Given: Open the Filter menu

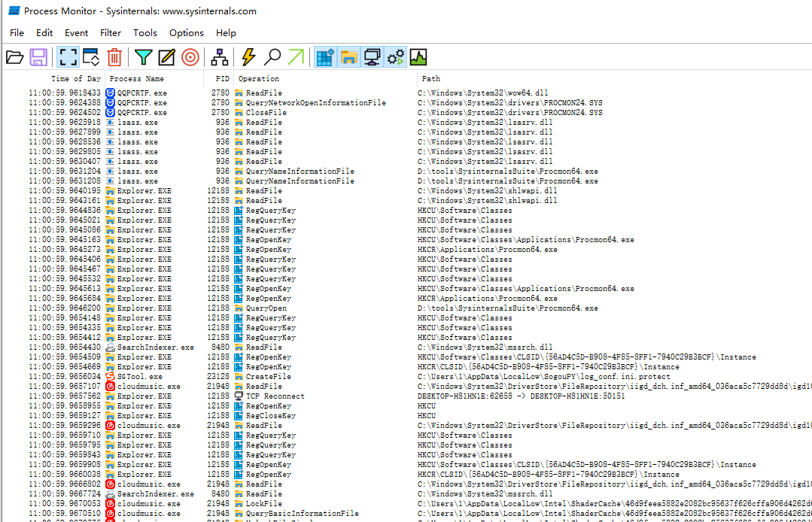Looking at the screenshot, I should 111,32.
